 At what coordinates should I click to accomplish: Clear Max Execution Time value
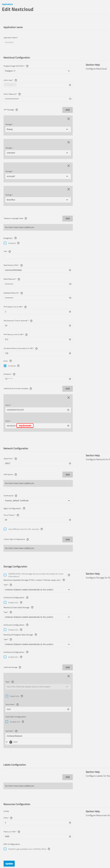(70, 325)
